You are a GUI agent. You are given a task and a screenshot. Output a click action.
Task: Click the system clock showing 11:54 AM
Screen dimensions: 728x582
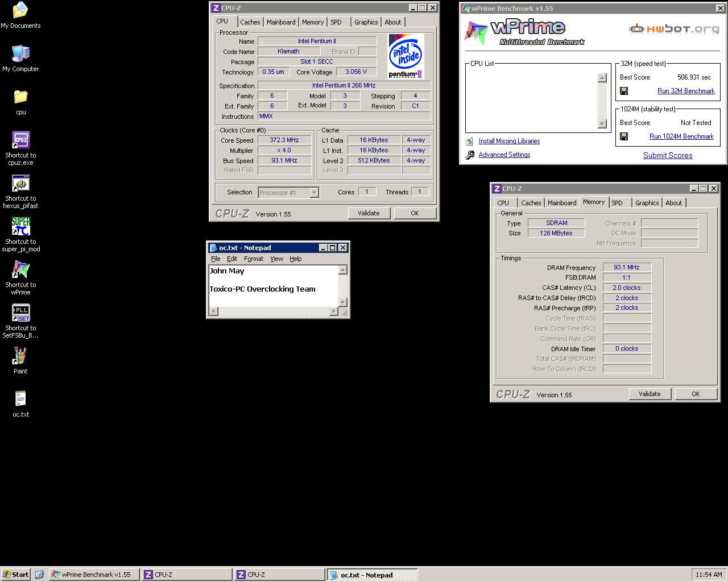(x=709, y=575)
